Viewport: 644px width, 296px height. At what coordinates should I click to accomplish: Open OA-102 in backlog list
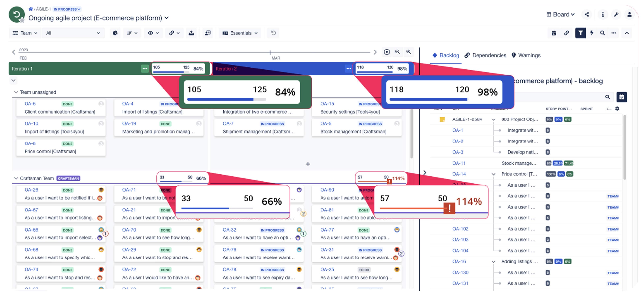tap(460, 229)
